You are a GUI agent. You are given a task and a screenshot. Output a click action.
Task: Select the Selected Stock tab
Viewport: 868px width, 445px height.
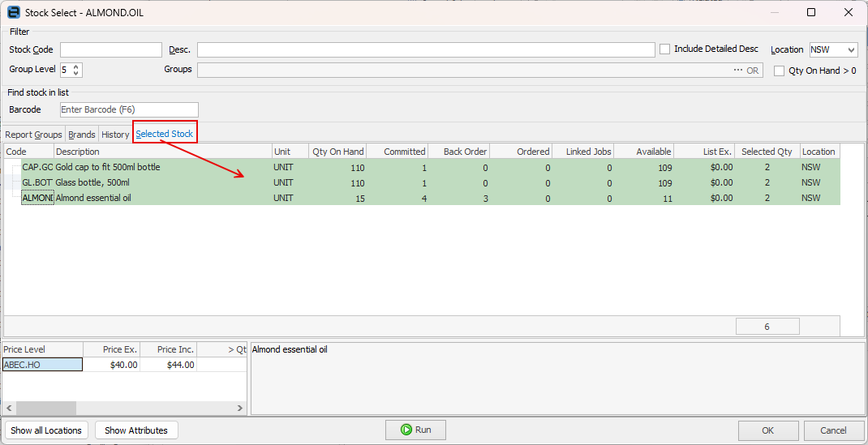tap(165, 134)
